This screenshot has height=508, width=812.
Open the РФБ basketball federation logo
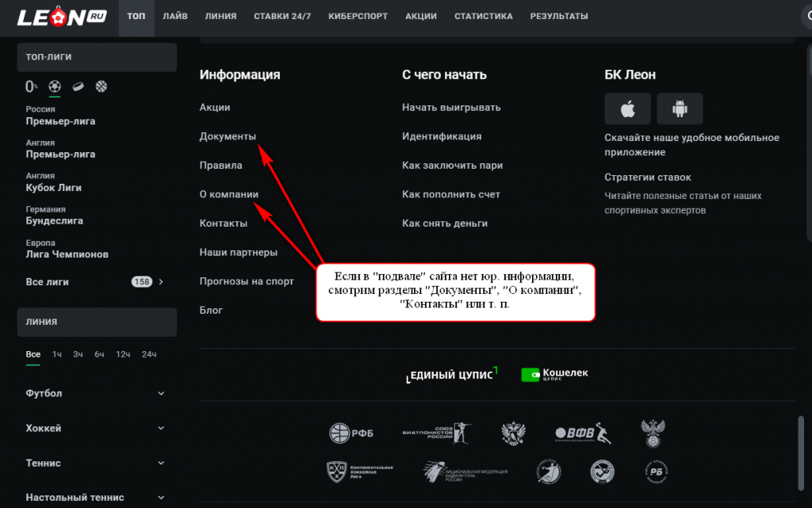[351, 433]
